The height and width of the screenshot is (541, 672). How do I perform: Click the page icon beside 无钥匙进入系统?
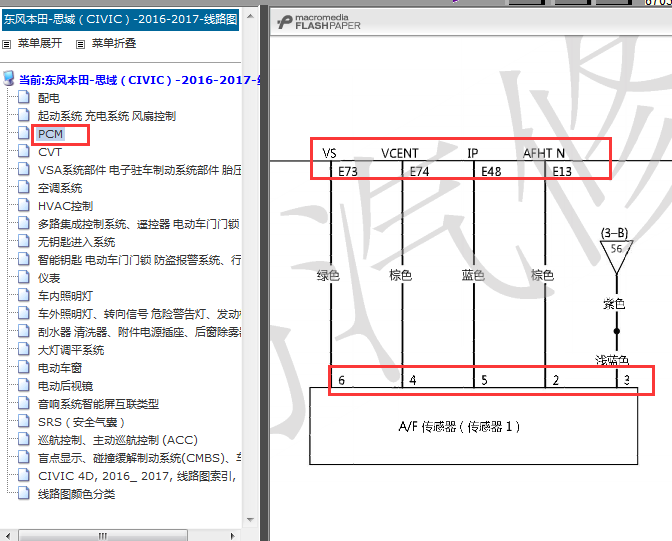click(24, 241)
